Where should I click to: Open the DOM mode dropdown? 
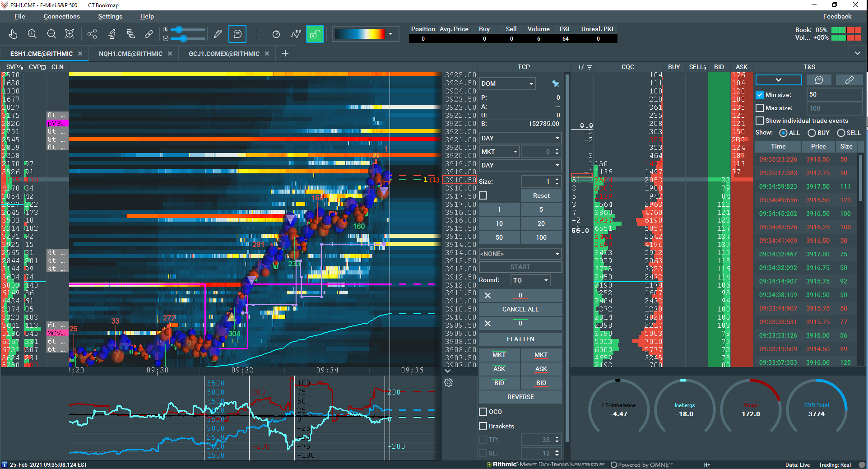pos(507,84)
